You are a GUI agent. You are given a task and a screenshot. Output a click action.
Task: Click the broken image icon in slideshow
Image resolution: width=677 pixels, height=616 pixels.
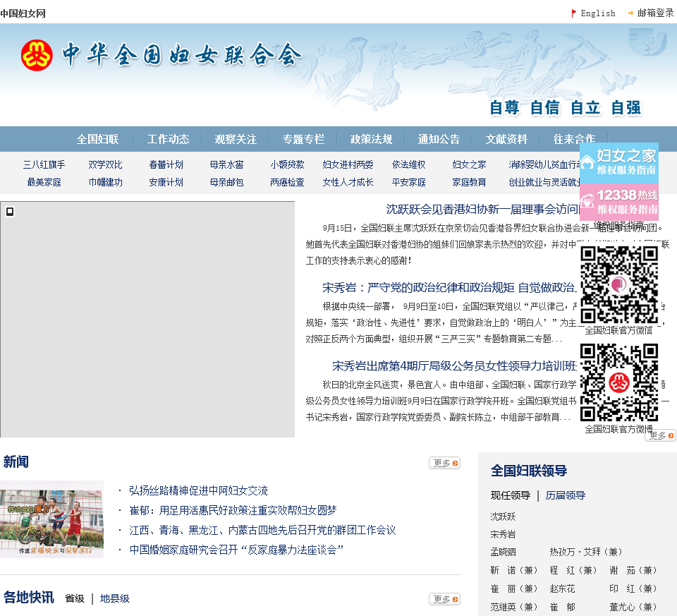(x=9, y=211)
